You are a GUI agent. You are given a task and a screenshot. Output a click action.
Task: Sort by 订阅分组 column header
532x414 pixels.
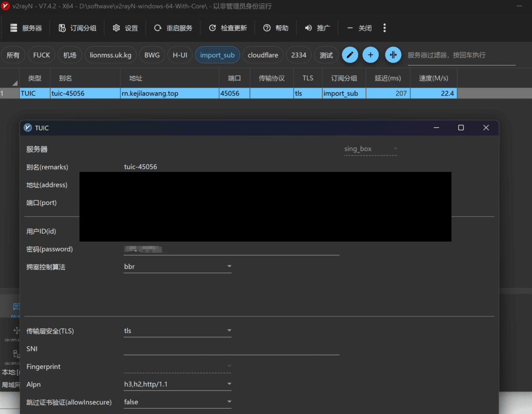click(x=344, y=78)
